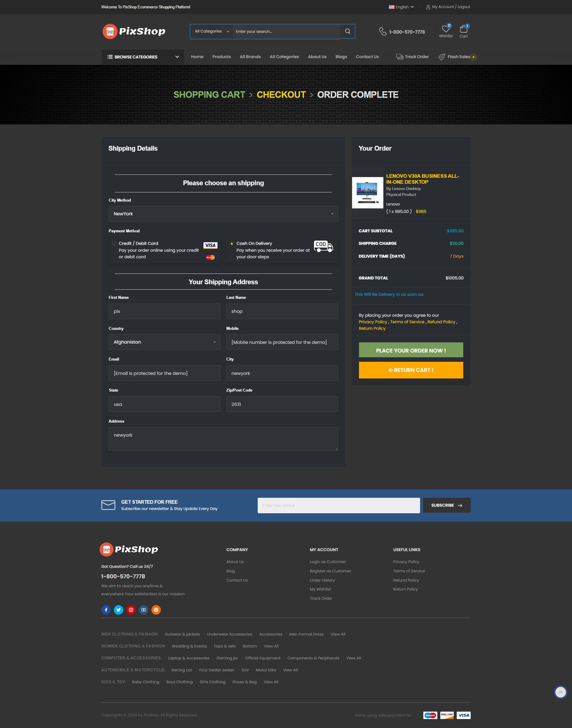Click the Facebook social icon
This screenshot has width=572, height=728.
tap(106, 610)
